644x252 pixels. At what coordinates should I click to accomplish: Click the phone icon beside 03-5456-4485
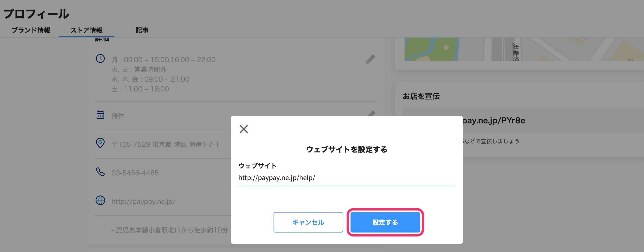[101, 172]
